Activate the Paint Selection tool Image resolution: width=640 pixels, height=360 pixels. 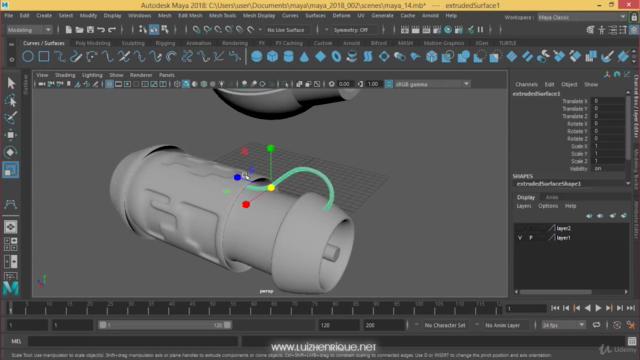point(11,118)
